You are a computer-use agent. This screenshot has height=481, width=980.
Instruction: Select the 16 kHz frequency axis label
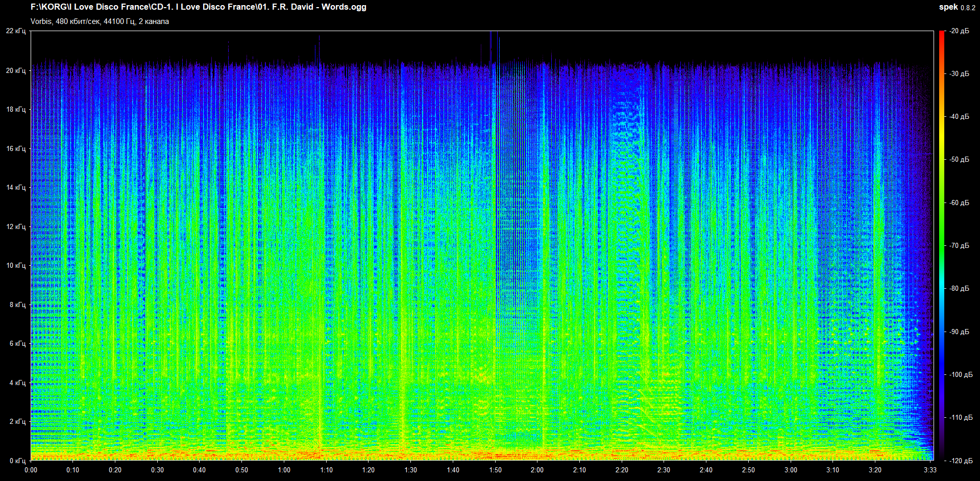tap(16, 149)
